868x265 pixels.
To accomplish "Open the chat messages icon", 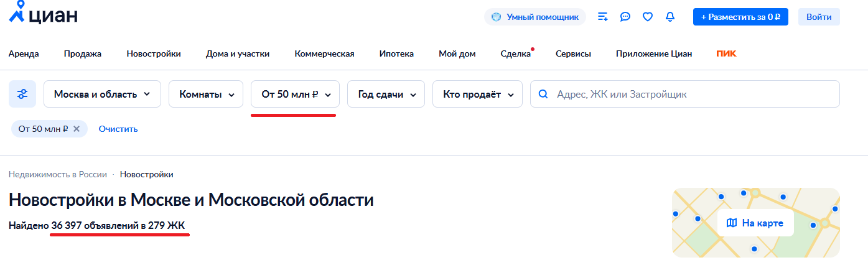I will [x=625, y=17].
